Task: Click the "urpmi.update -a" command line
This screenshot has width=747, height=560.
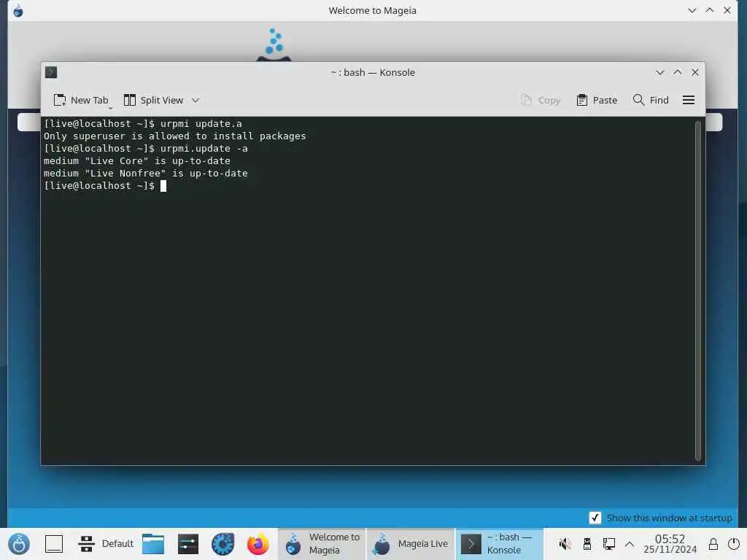Action: coord(146,149)
